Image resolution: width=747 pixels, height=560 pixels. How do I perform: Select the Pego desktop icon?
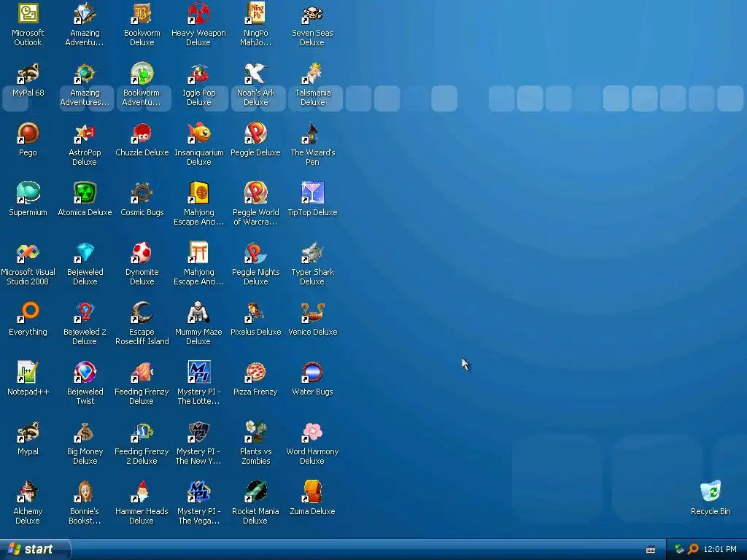coord(28,133)
